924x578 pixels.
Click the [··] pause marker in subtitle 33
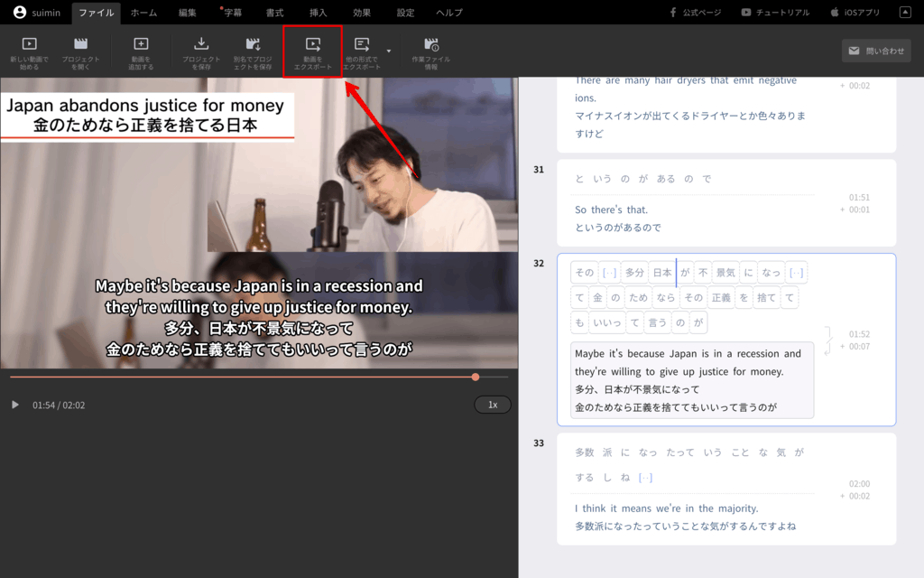645,477
